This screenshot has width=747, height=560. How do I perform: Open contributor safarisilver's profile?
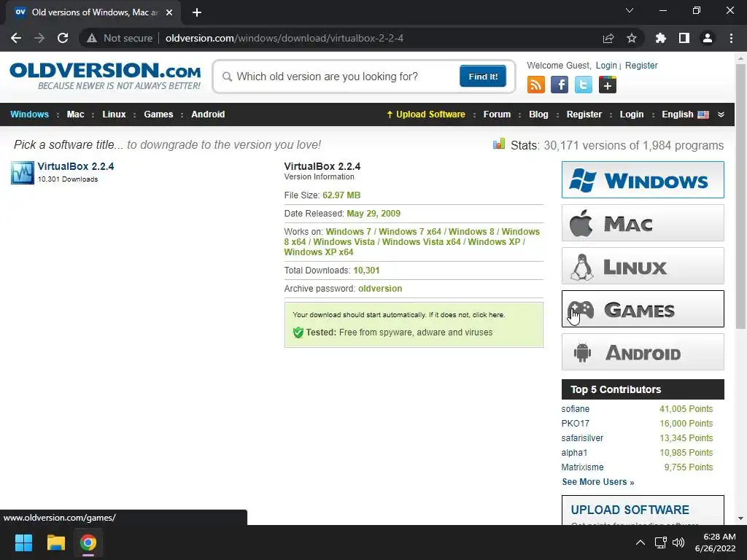click(582, 438)
